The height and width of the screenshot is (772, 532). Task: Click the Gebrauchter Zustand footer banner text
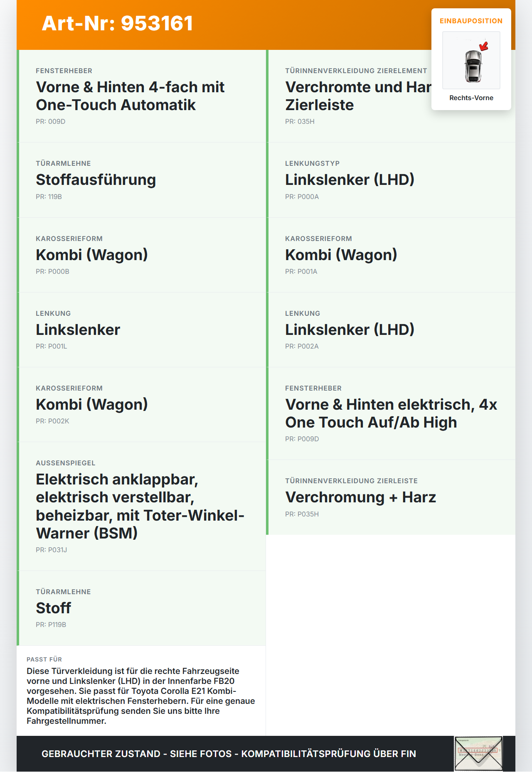(229, 754)
